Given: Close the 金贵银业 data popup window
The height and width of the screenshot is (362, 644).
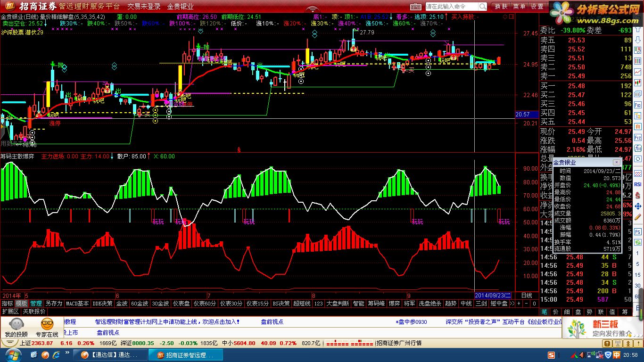Looking at the screenshot, I should pos(616,163).
